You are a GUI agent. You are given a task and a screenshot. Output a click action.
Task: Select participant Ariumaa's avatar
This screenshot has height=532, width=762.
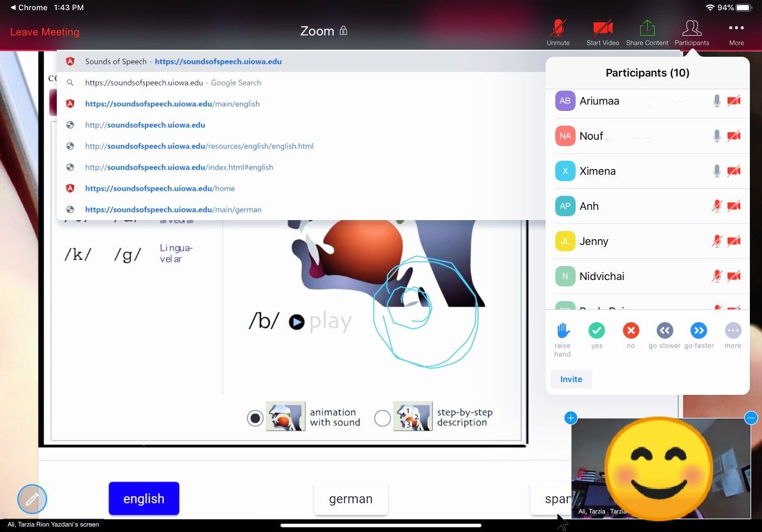(x=565, y=101)
